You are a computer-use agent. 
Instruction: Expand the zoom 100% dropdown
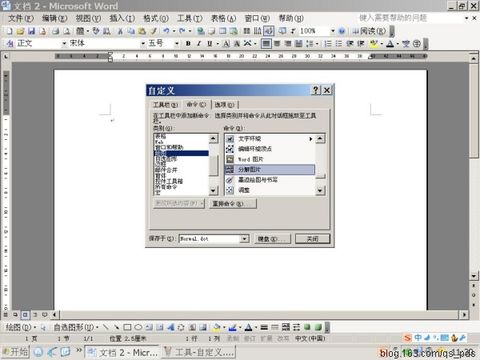point(333,31)
